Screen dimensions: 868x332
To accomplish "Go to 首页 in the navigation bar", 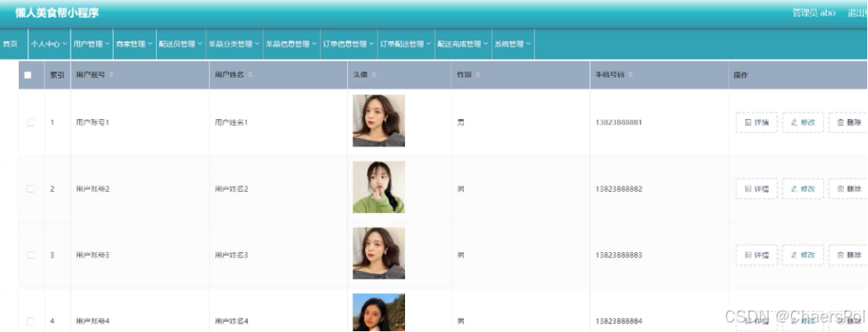I will (10, 44).
